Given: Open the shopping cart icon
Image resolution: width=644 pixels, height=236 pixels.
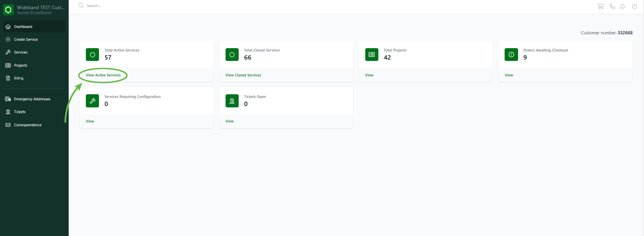Looking at the screenshot, I should coord(600,6).
